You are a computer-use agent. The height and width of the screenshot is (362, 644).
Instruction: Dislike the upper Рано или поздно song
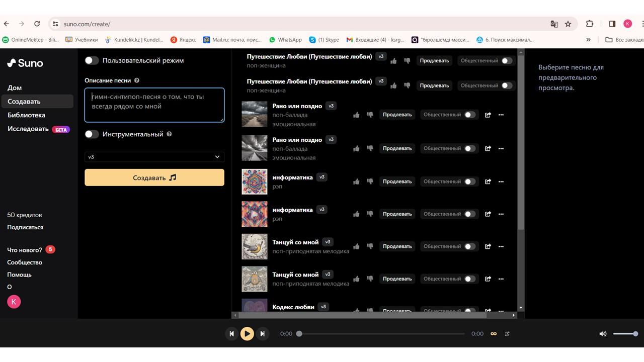coord(370,115)
